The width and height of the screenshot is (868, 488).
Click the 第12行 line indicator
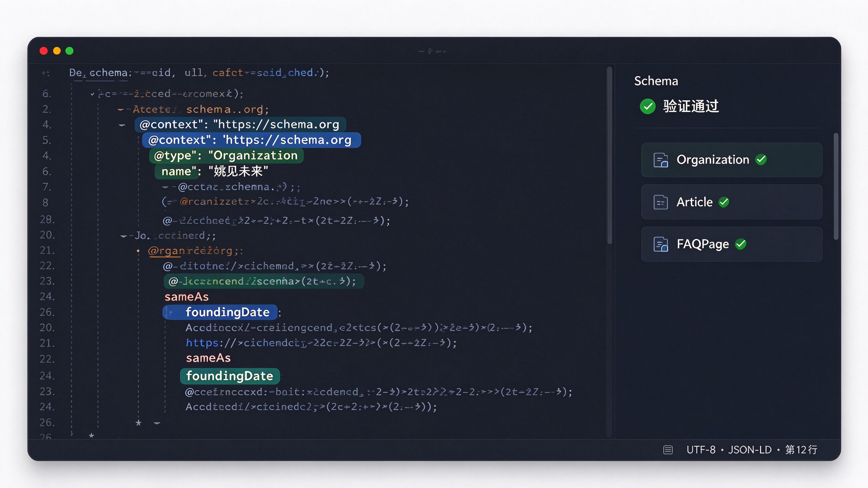(801, 450)
